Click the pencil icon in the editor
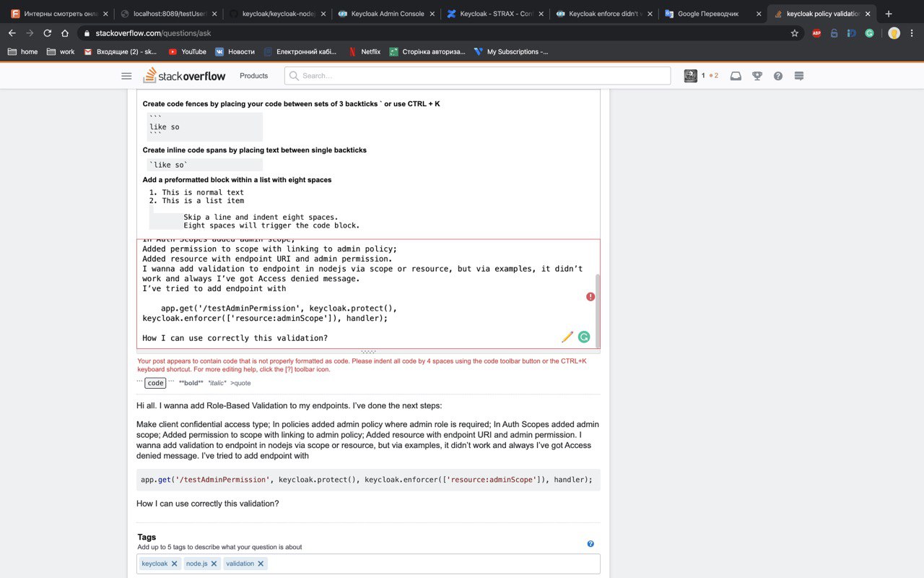Viewport: 924px width, 578px height. pyautogui.click(x=567, y=337)
